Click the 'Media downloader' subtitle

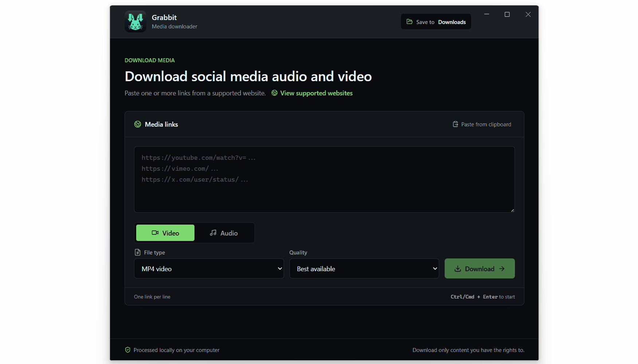[174, 27]
